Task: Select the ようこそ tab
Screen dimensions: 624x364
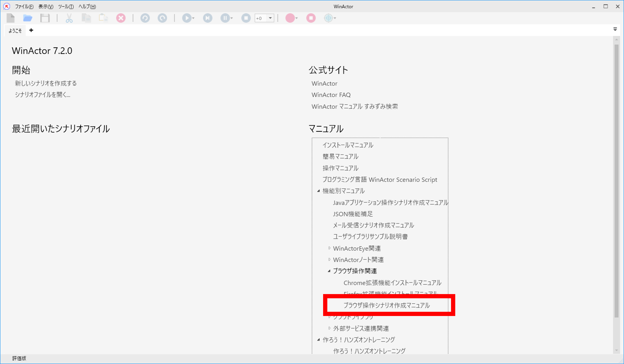Action: [15, 31]
